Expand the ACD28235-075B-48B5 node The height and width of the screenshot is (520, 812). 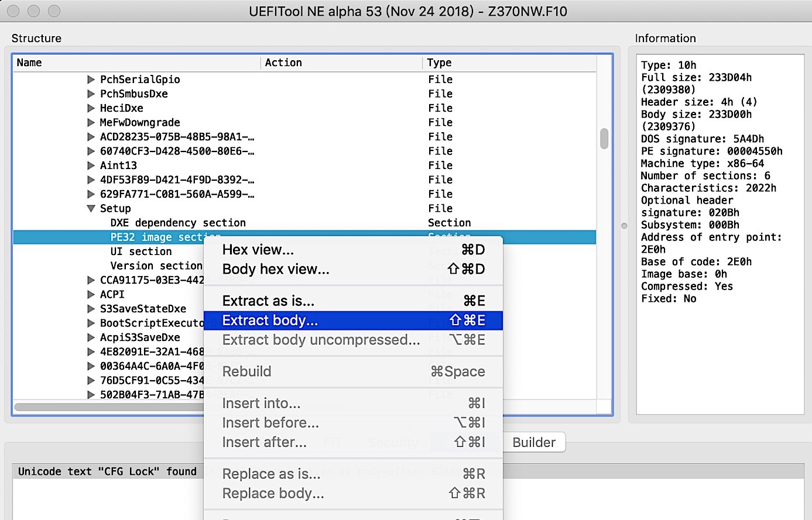point(91,136)
